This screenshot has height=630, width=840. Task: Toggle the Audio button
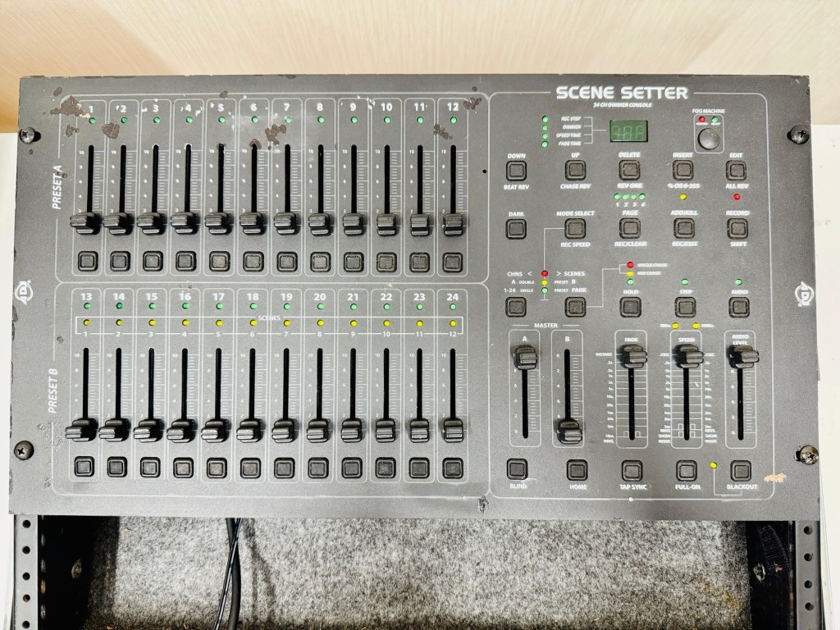(x=739, y=306)
